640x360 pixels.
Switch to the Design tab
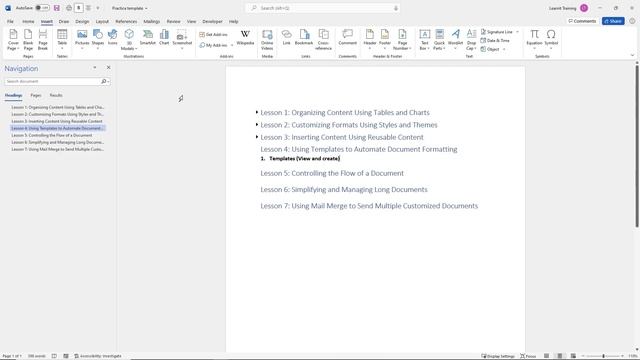82,21
